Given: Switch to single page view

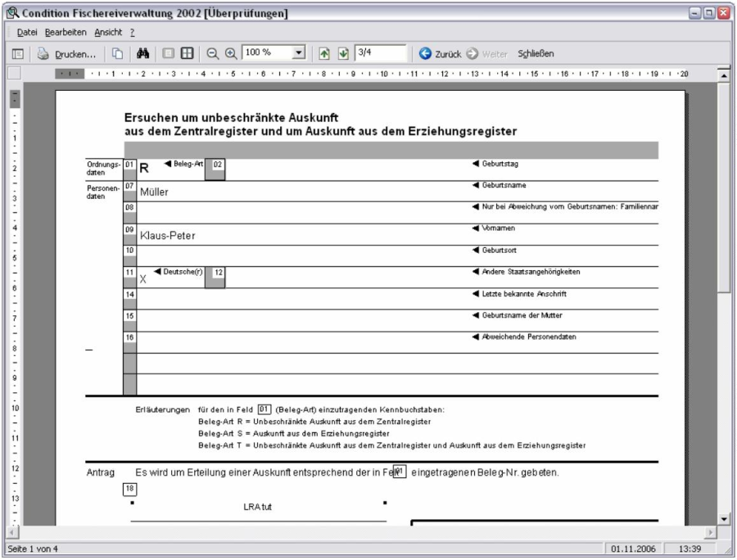Looking at the screenshot, I should point(169,54).
